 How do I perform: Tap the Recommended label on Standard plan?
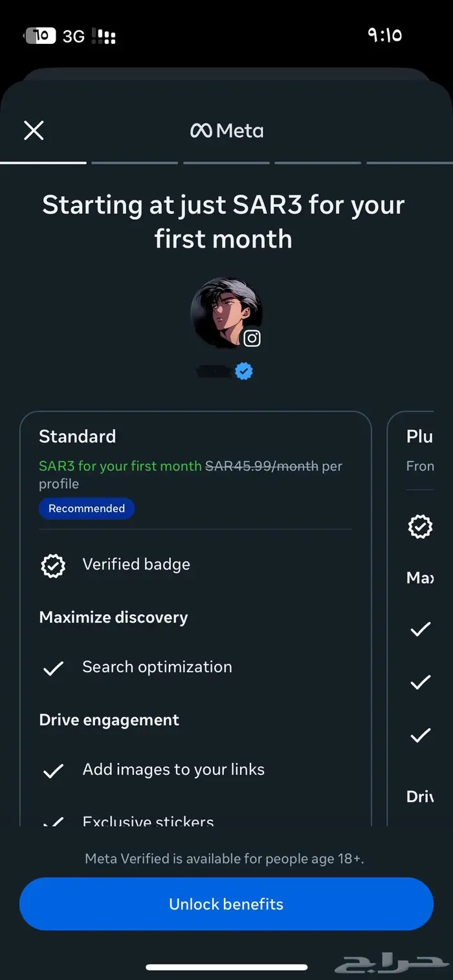(87, 509)
